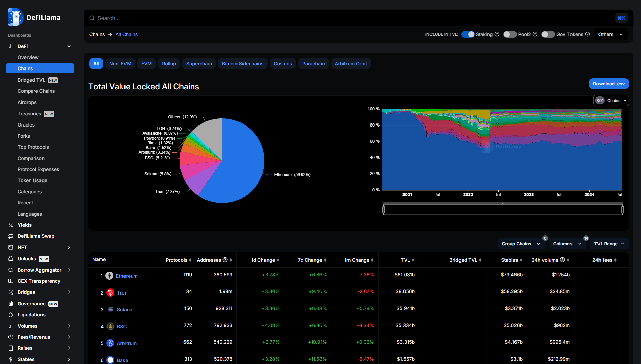This screenshot has width=641, height=364.
Task: Click the DeFi bar chart sidebar icon
Action: [11, 46]
